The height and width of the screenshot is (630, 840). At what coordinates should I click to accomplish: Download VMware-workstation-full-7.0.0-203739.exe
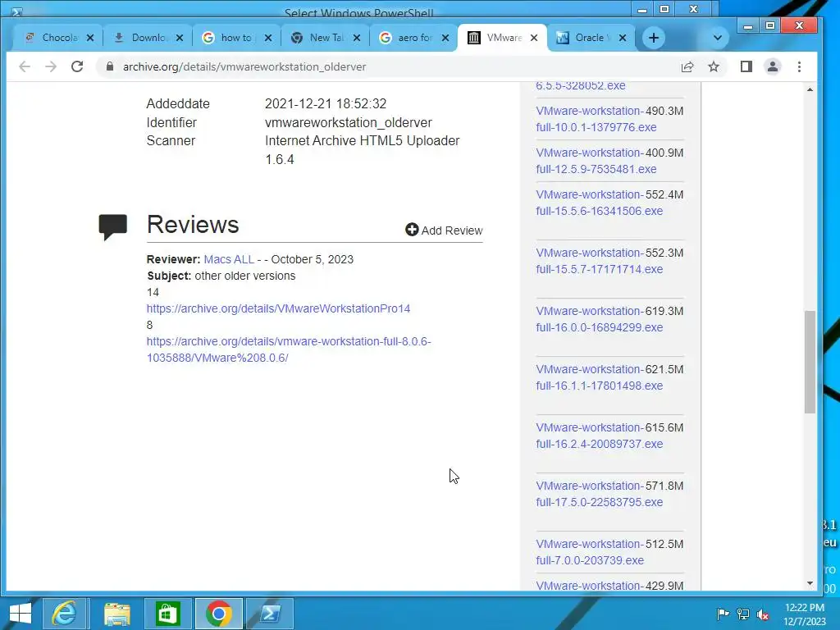pos(590,552)
